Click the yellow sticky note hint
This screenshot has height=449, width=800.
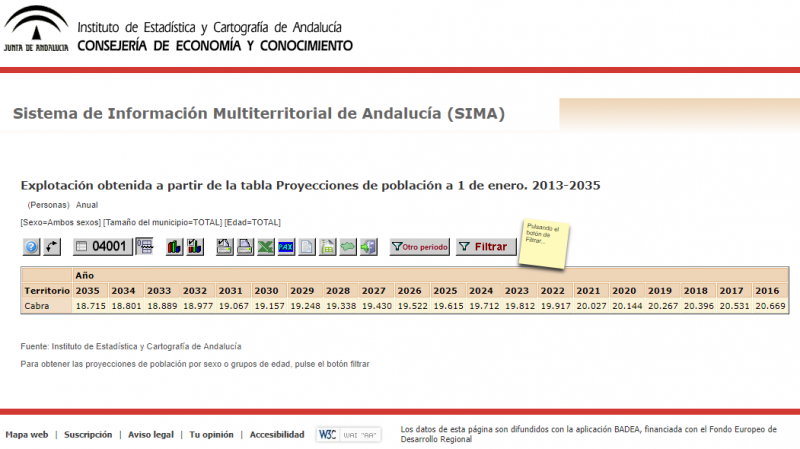[x=541, y=241]
